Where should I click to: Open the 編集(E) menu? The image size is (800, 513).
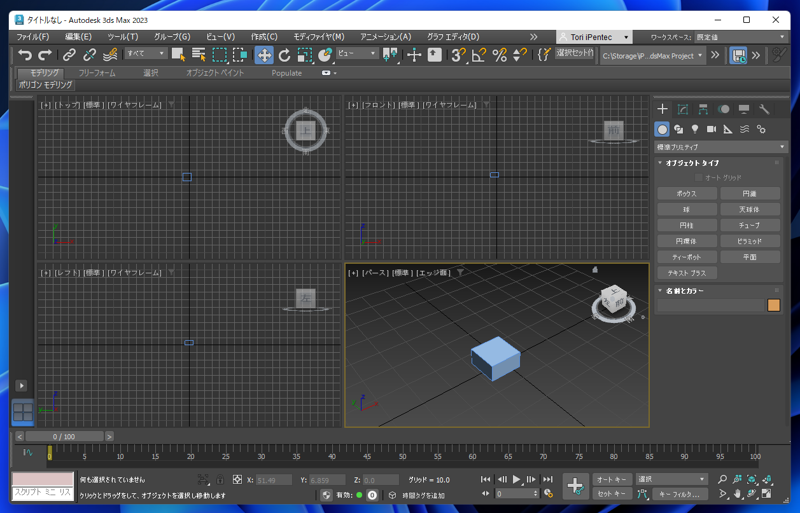pyautogui.click(x=78, y=37)
